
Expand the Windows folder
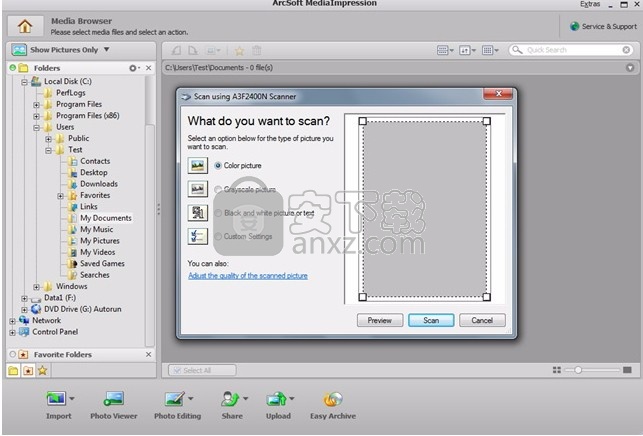[36, 287]
